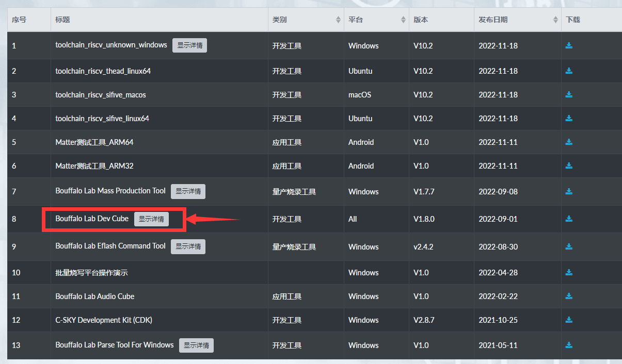This screenshot has height=364, width=622.
Task: Click the 量产烧录工具 category in row 7
Action: (294, 191)
